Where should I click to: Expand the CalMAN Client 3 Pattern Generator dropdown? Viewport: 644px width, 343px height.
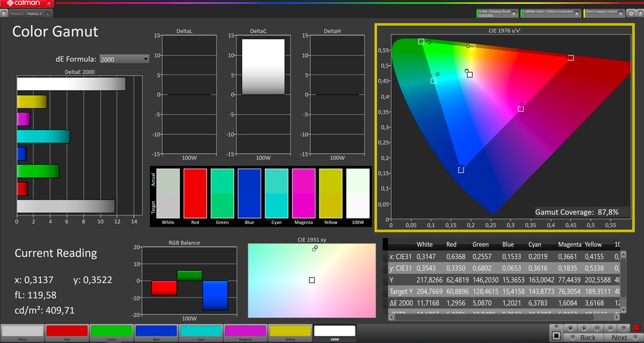click(x=578, y=13)
